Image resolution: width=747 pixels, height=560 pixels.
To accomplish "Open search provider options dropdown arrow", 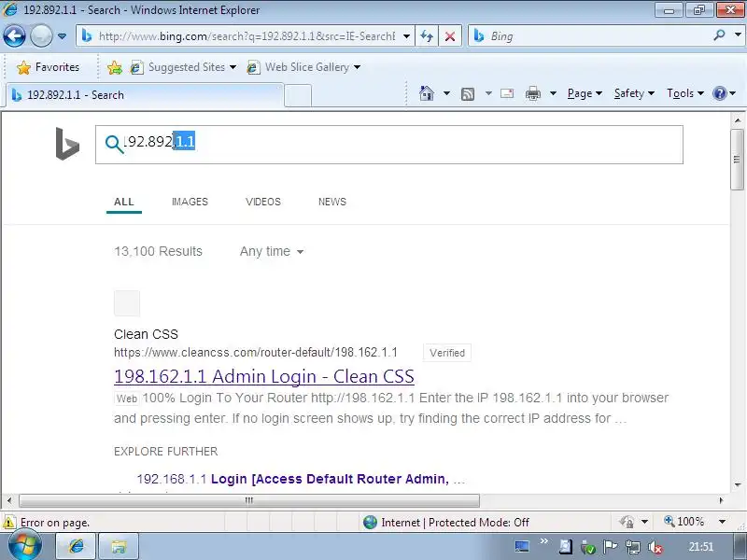I will click(738, 35).
